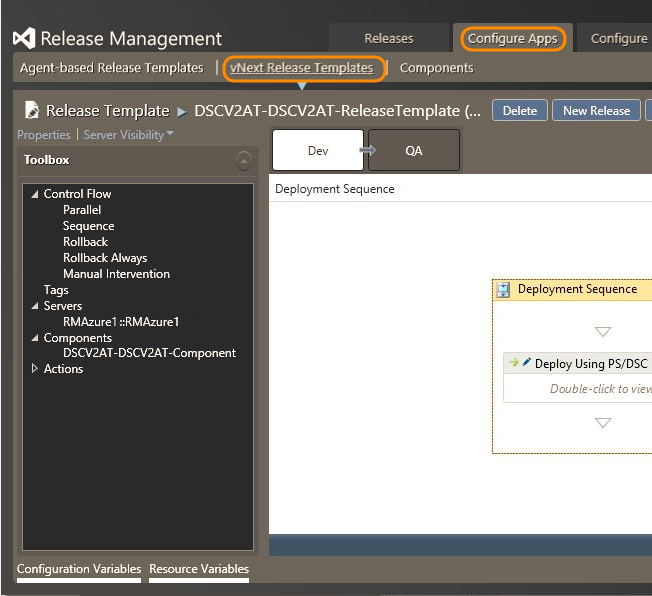Open the Resource Variables section

point(199,569)
